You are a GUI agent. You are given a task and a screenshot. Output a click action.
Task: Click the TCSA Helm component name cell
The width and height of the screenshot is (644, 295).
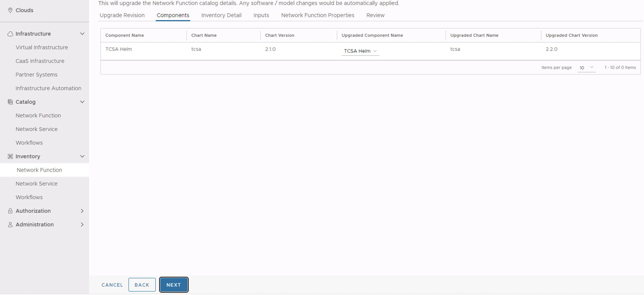click(119, 49)
